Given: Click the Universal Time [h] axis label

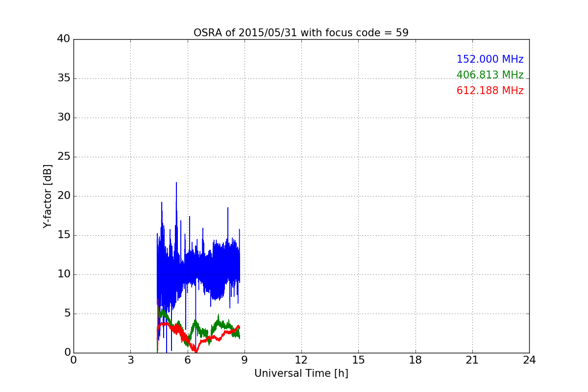Looking at the screenshot, I should click(x=301, y=373).
